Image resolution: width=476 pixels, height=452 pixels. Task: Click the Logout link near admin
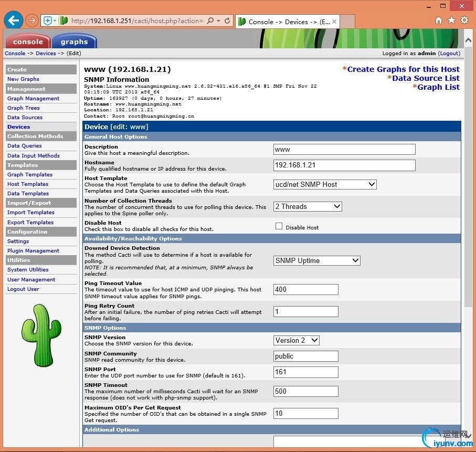[x=449, y=53]
